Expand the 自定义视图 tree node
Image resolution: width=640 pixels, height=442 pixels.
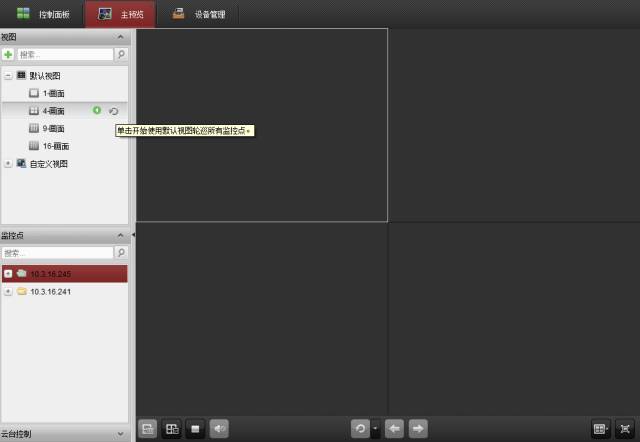[x=8, y=163]
